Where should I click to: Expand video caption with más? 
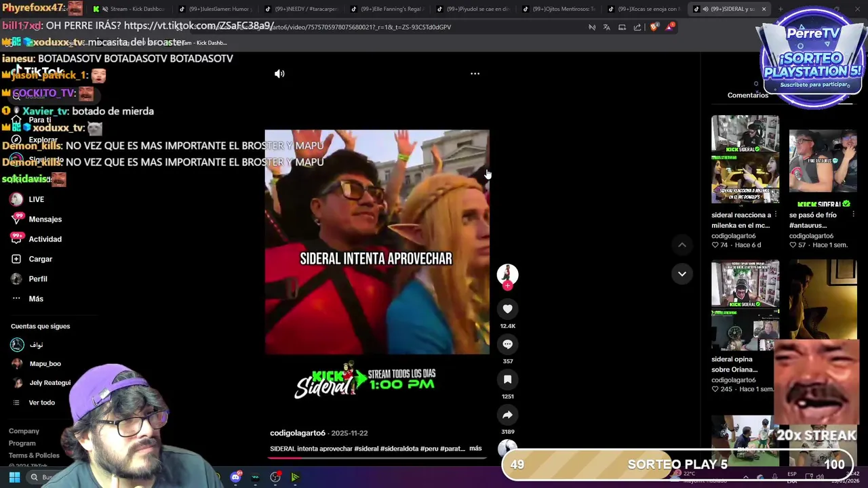tap(475, 449)
